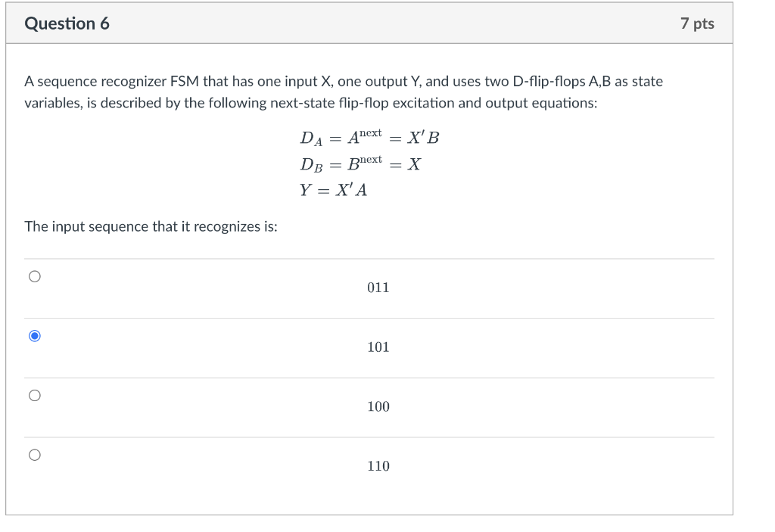This screenshot has height=532, width=775.
Task: Click the B next superscript term
Action: [x=365, y=163]
